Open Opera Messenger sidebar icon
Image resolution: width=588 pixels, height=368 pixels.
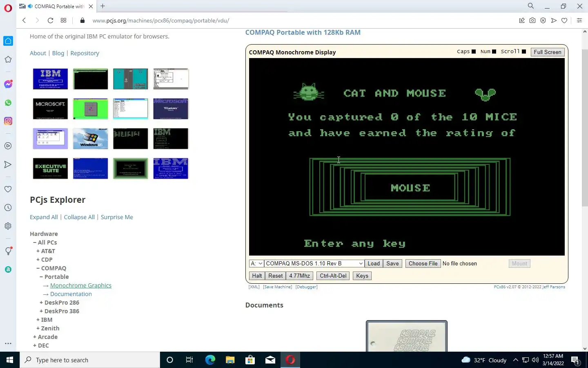tap(8, 84)
